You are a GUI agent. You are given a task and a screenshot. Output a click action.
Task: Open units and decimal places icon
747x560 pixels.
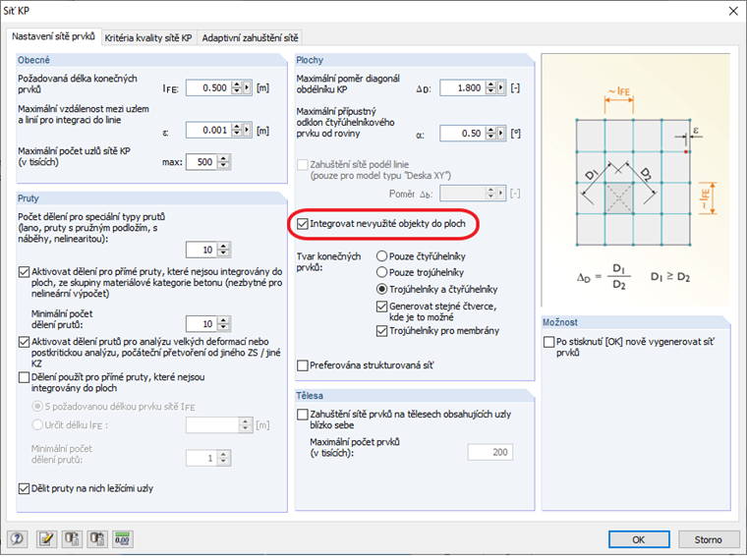123,538
